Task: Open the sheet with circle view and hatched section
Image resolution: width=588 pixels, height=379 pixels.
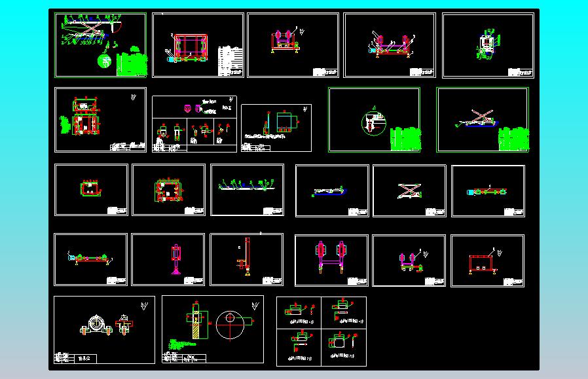Action: tap(213, 329)
